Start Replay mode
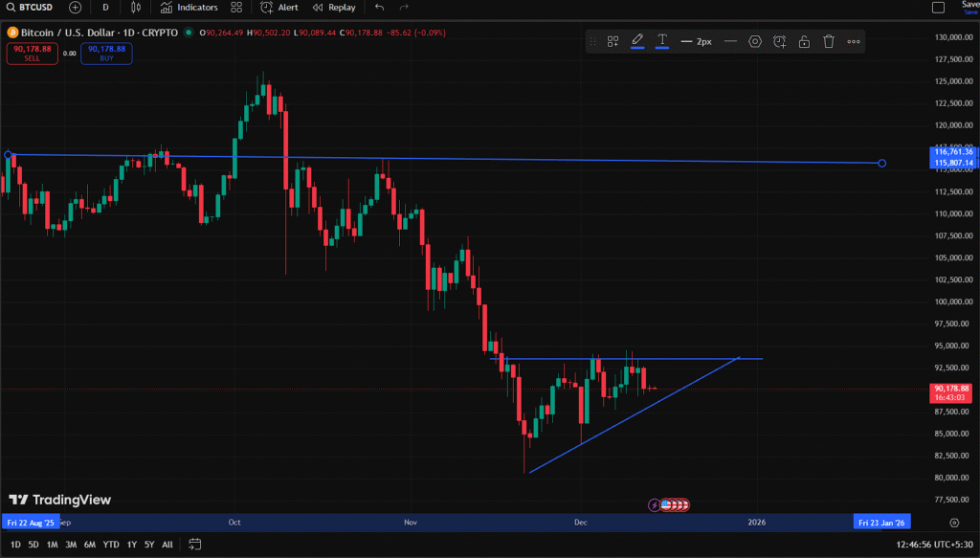This screenshot has width=980, height=558. [x=334, y=8]
